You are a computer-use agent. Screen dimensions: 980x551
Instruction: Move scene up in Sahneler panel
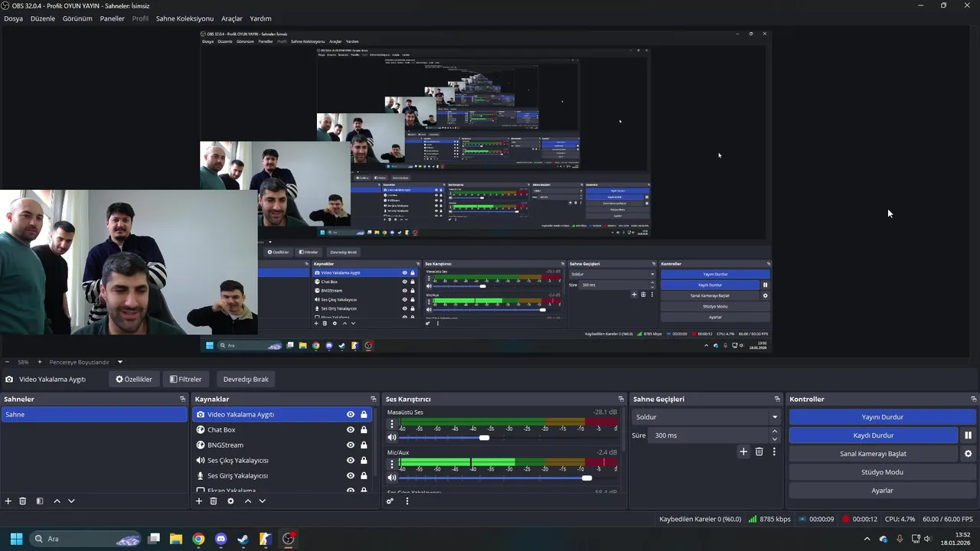point(57,501)
